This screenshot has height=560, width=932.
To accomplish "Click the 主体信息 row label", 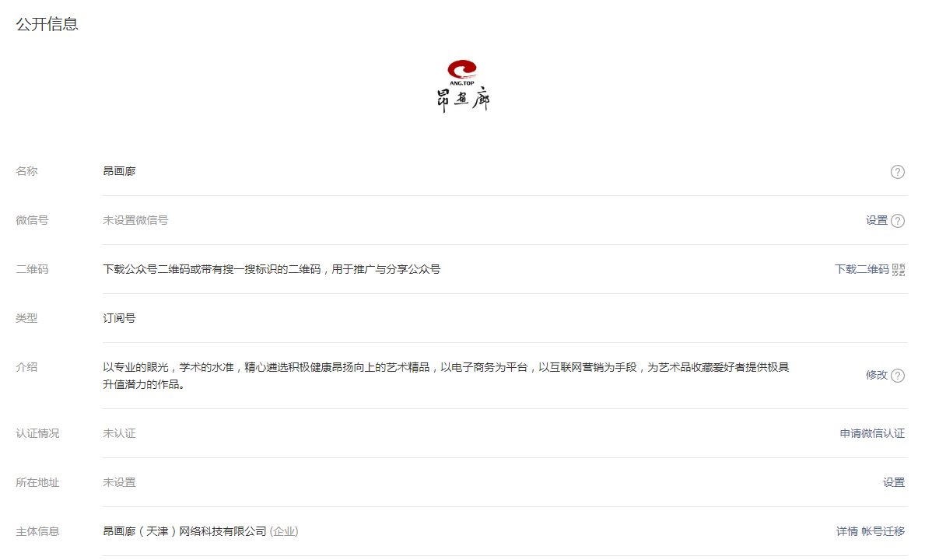I will [x=37, y=531].
